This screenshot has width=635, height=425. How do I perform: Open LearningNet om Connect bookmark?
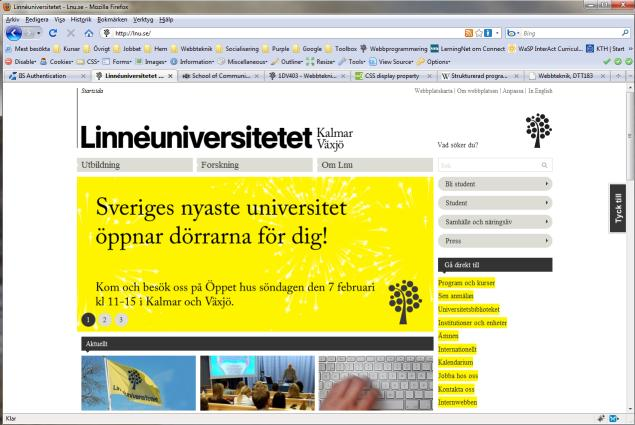click(467, 49)
